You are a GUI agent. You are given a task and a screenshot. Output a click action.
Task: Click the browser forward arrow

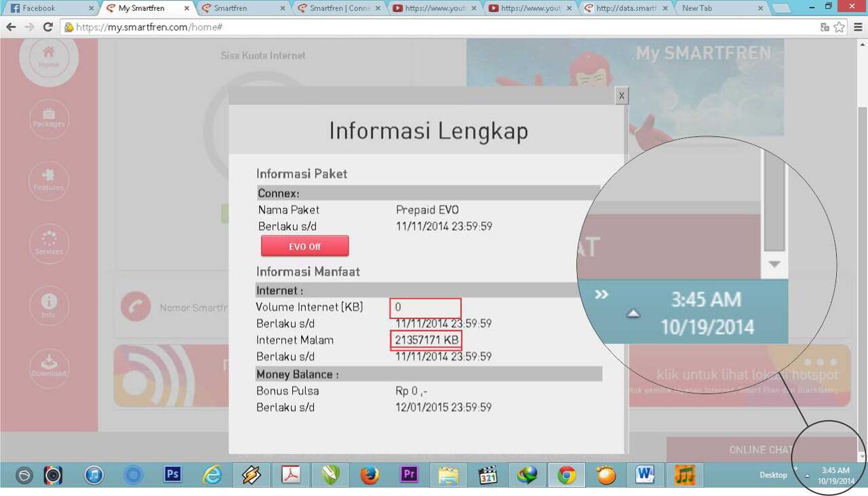(29, 27)
